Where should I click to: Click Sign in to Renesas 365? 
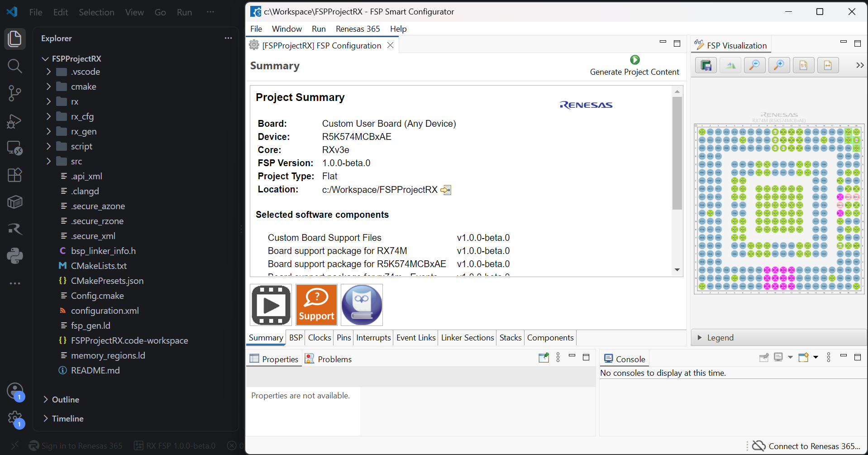pyautogui.click(x=76, y=446)
